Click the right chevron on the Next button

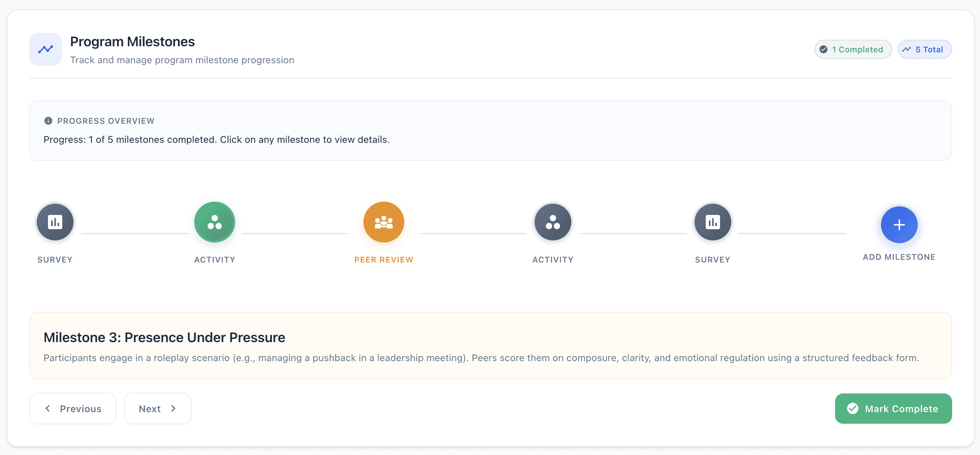174,409
